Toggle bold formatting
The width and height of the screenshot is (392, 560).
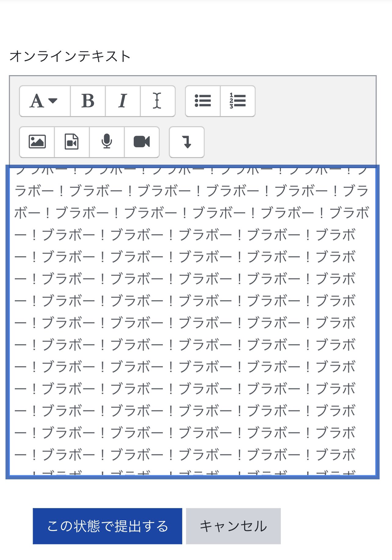[88, 101]
